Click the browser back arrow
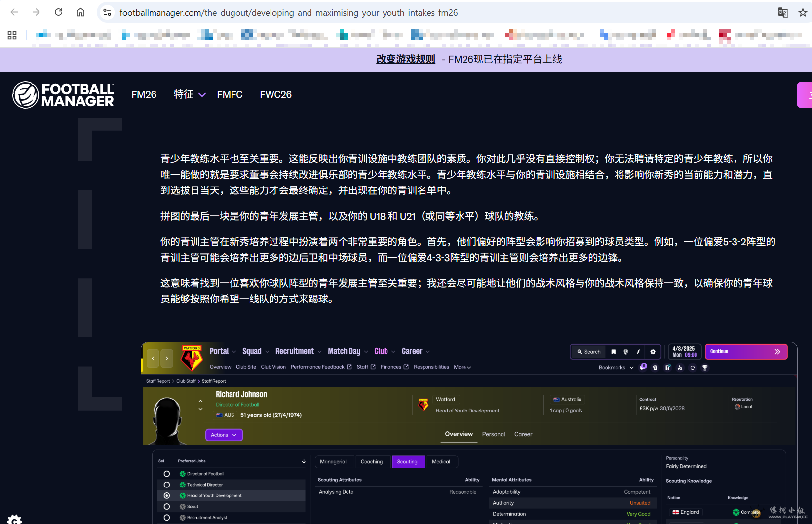 [x=14, y=12]
